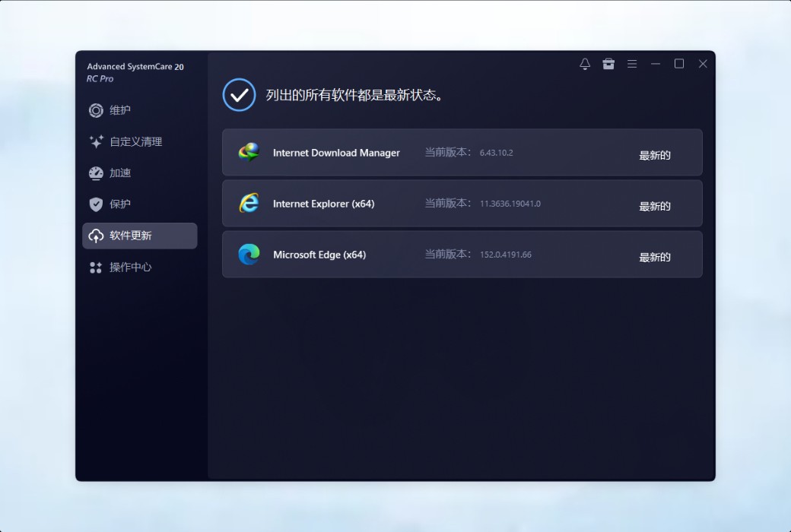
Task: Click 当前版本 label in Microsoft Edge row
Action: [448, 254]
